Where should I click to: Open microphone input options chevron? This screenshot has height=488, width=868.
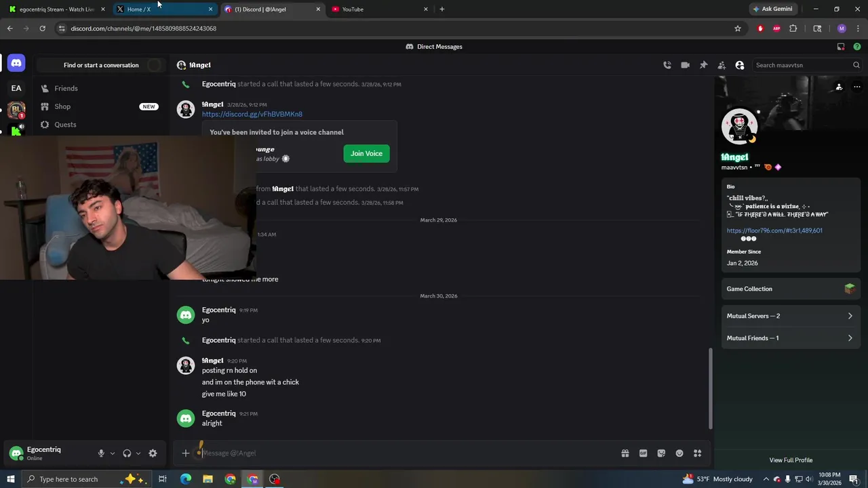(113, 453)
